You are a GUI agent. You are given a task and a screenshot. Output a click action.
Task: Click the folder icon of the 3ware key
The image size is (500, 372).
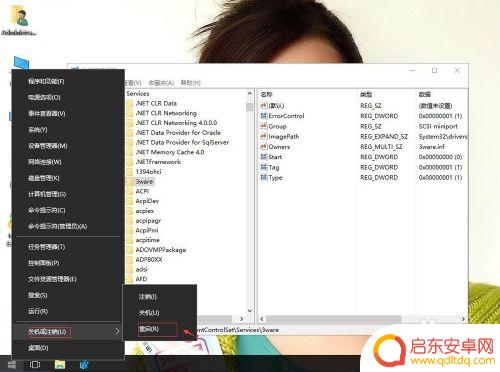pyautogui.click(x=130, y=182)
